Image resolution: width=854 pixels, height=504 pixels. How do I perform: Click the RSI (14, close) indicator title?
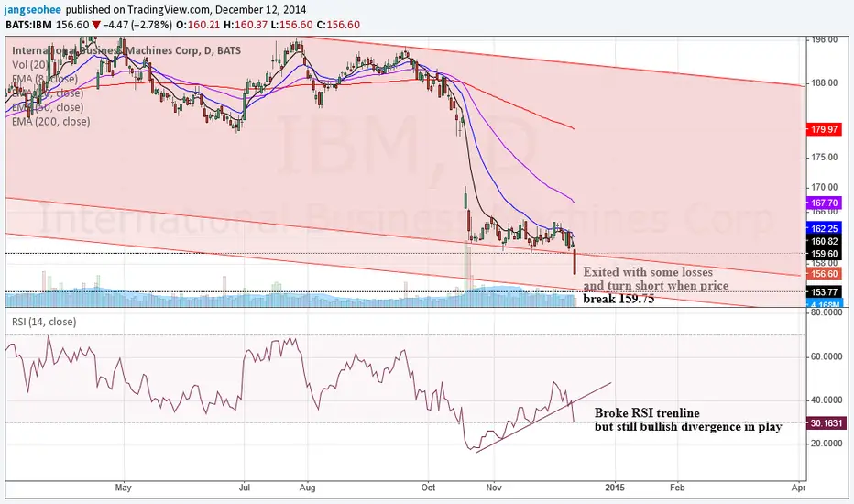(x=44, y=322)
